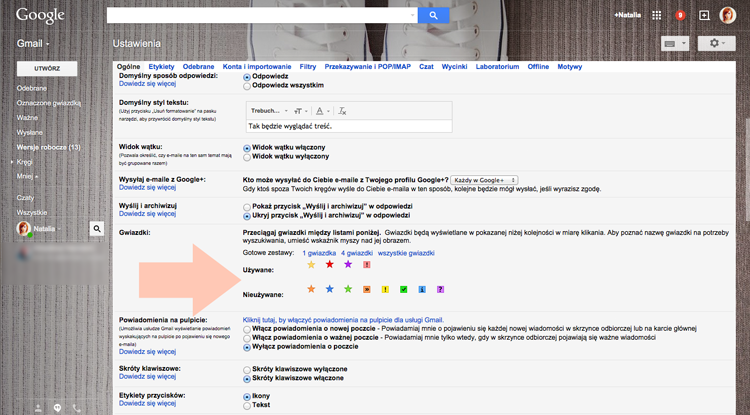Pick the blue star in Nieużywane
Viewport: 750px width, 415px height.
click(330, 289)
